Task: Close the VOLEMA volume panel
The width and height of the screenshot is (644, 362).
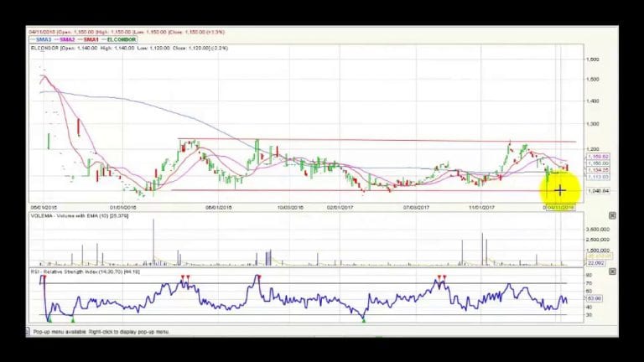Action: tap(612, 215)
